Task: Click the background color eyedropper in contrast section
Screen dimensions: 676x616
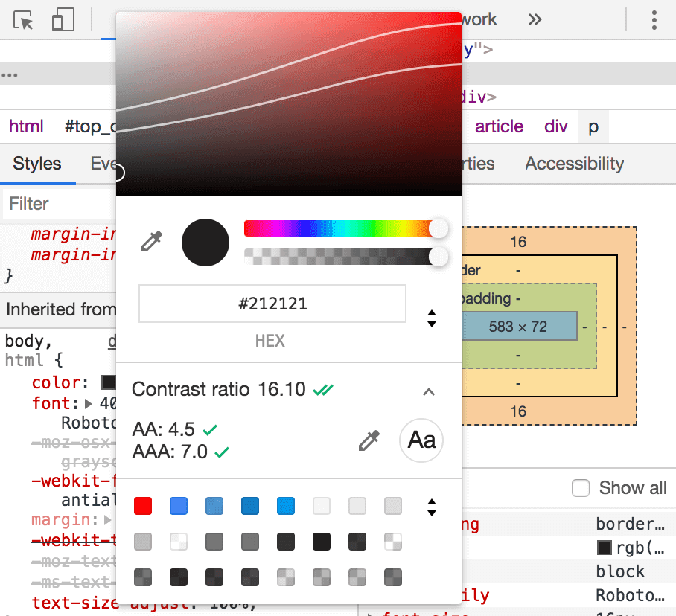Action: tap(369, 440)
